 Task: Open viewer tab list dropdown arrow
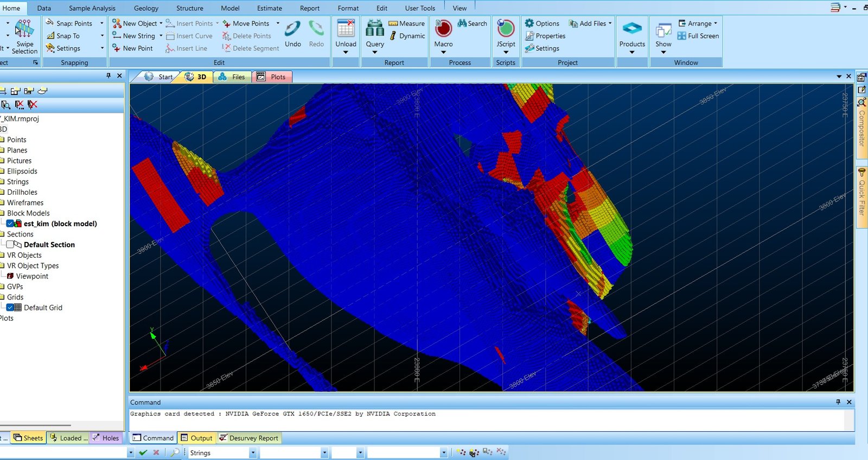(x=839, y=76)
